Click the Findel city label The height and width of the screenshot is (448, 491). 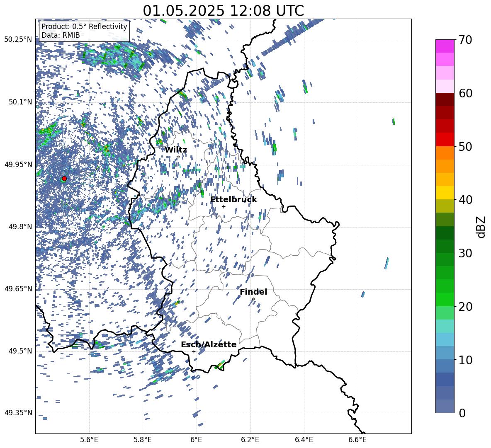[253, 292]
